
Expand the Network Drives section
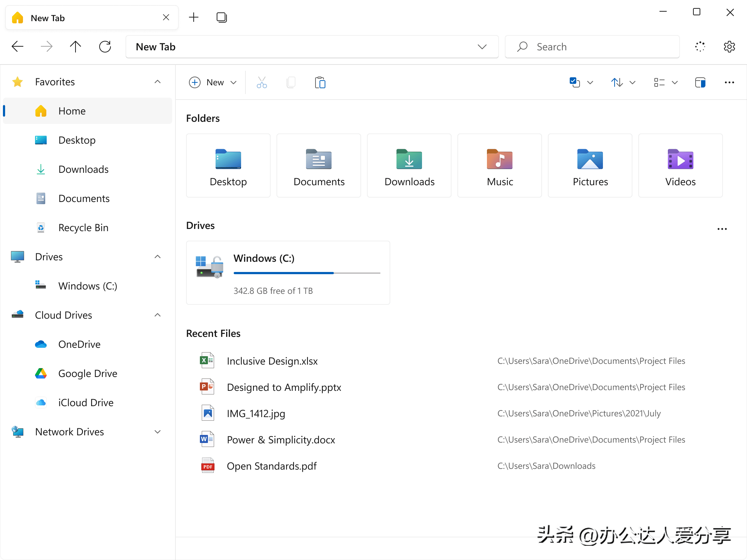pos(158,432)
